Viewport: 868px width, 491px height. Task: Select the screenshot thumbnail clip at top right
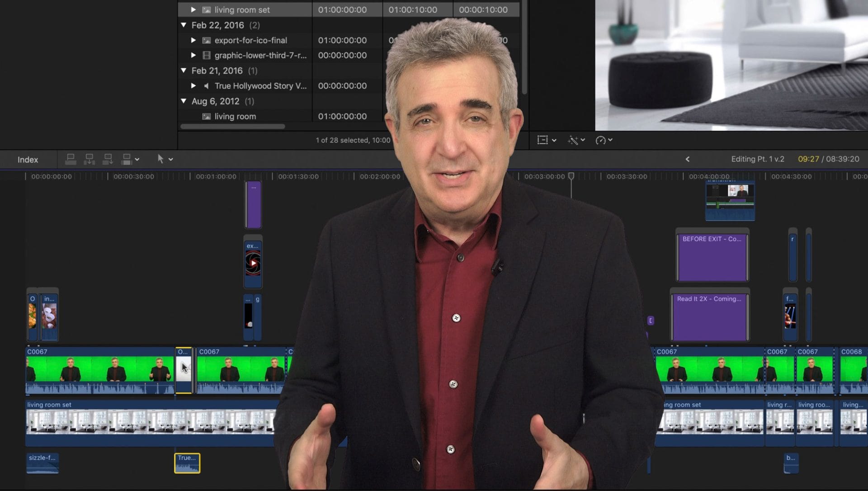[730, 200]
